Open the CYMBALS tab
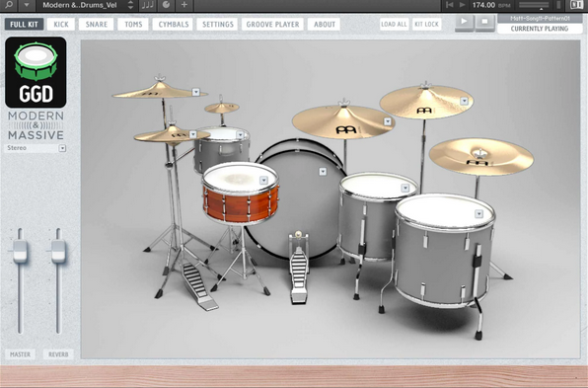588x388 pixels. point(173,25)
